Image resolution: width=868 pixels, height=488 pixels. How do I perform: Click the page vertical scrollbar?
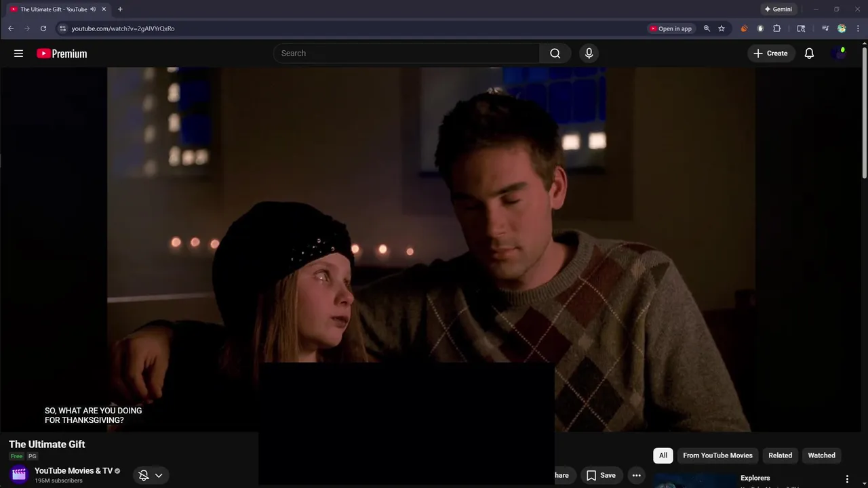coord(865,112)
